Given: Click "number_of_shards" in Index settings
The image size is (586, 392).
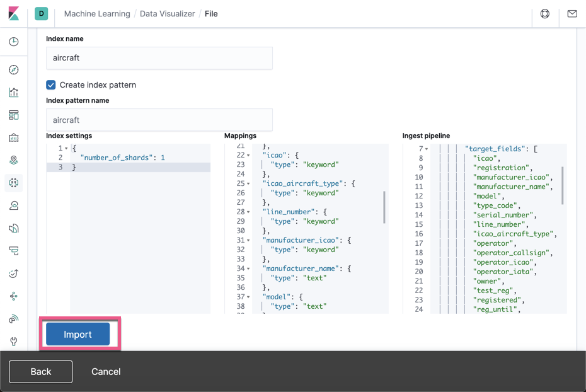Looking at the screenshot, I should tap(116, 158).
